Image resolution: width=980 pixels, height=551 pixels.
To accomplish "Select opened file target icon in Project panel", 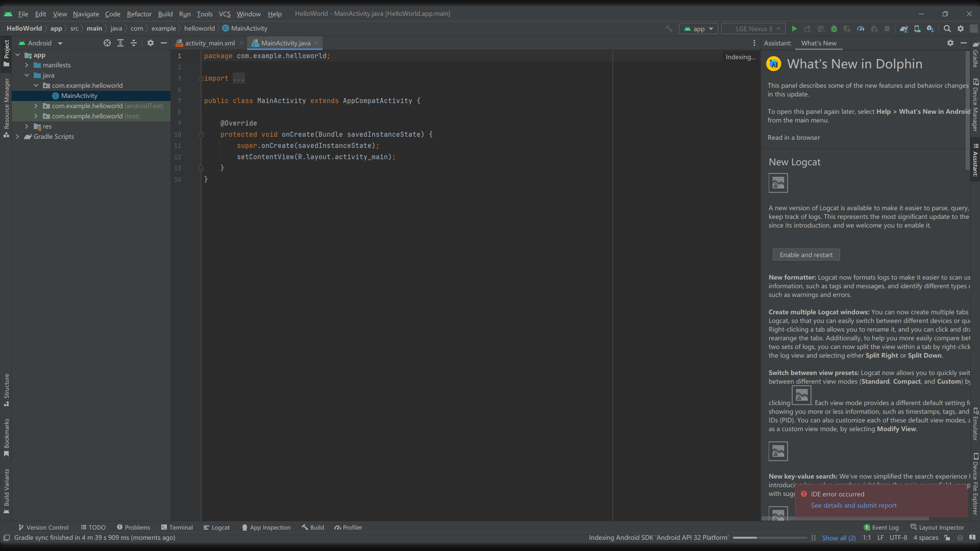I will [x=107, y=43].
